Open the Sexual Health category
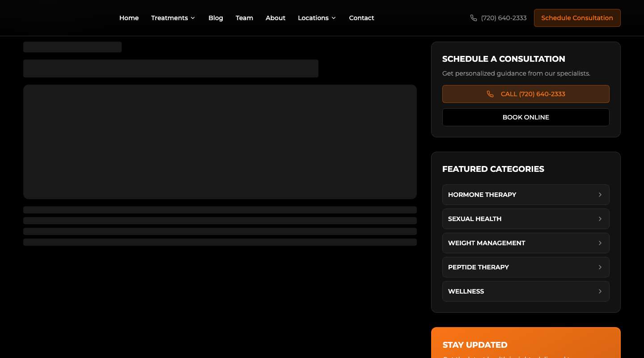Image resolution: width=644 pixels, height=358 pixels. tap(525, 219)
